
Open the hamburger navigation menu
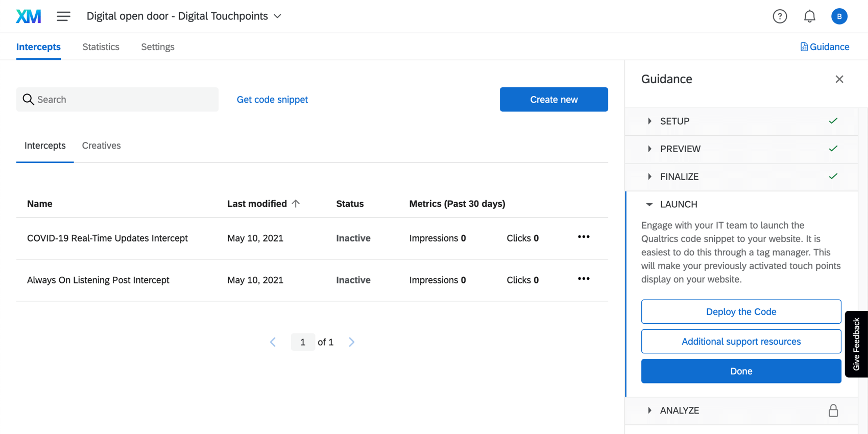(63, 16)
